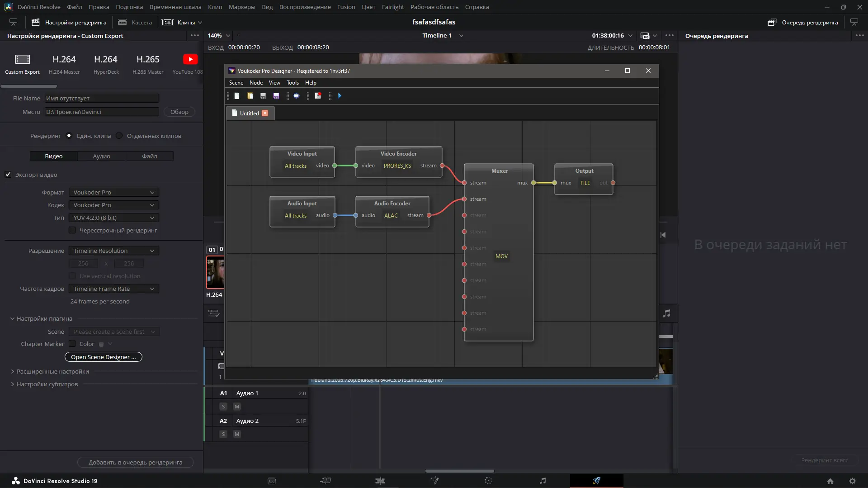Open project settings gear icon
Screen dimensions: 868x488
[852, 481]
